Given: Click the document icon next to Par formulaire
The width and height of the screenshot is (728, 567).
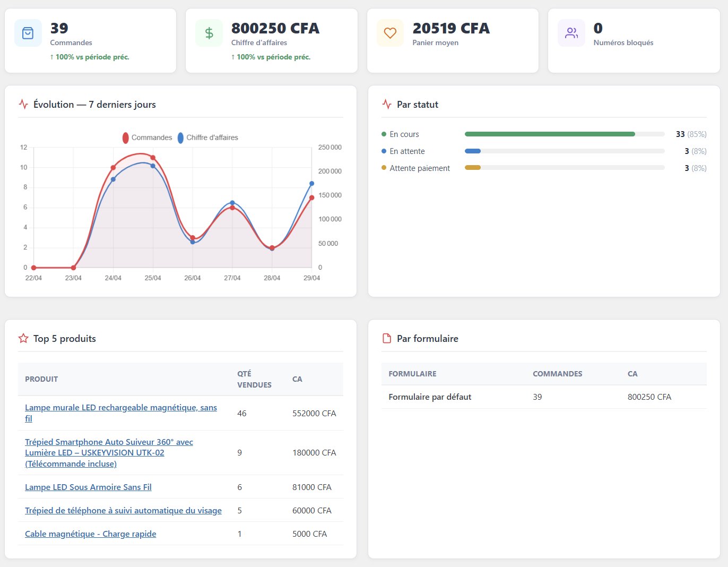Looking at the screenshot, I should [x=386, y=338].
